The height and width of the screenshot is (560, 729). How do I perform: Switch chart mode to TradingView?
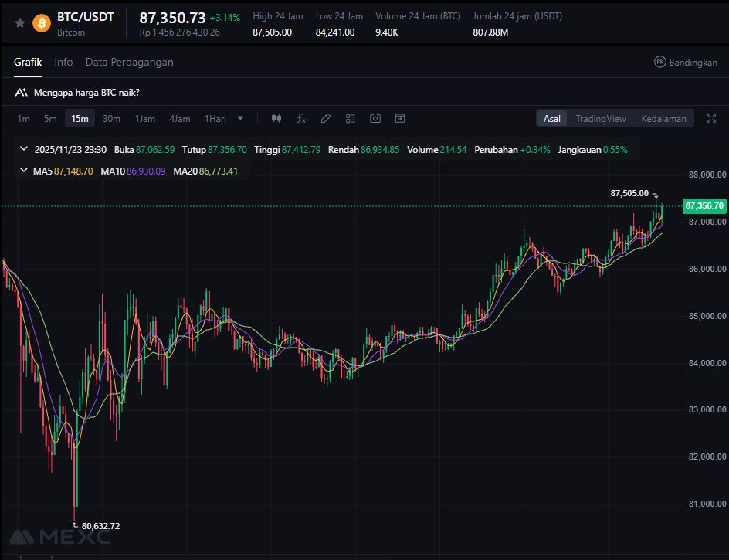pyautogui.click(x=600, y=118)
